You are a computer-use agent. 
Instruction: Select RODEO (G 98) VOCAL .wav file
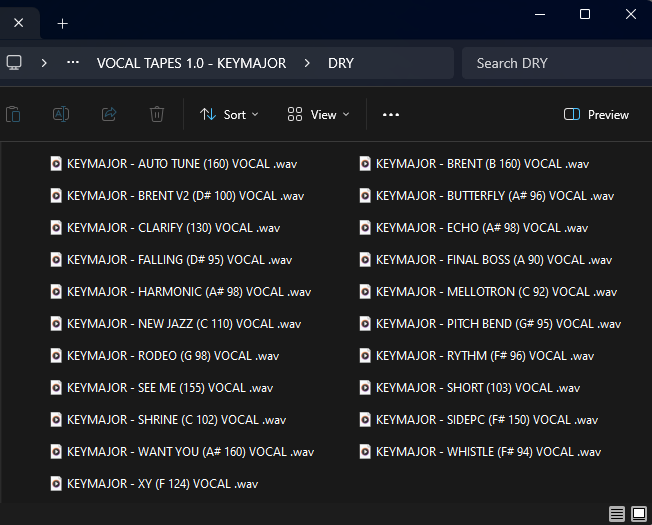click(165, 356)
